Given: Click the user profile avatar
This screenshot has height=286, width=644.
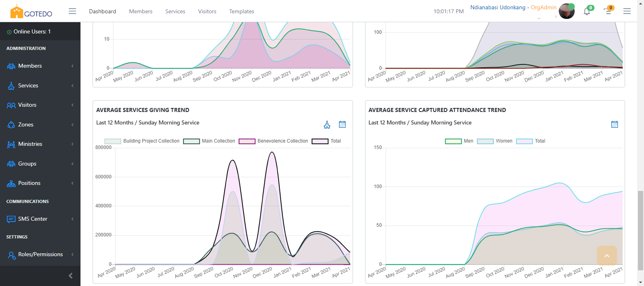Looking at the screenshot, I should coord(567,11).
